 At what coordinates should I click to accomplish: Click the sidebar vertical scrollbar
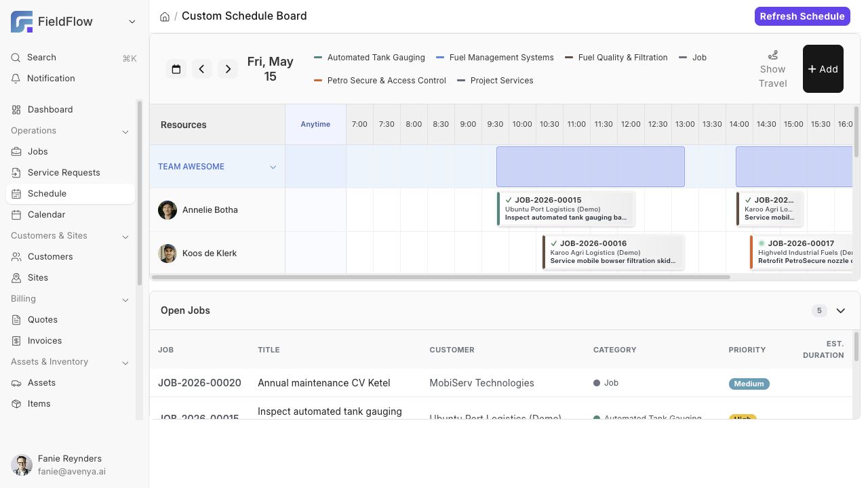pos(140,192)
